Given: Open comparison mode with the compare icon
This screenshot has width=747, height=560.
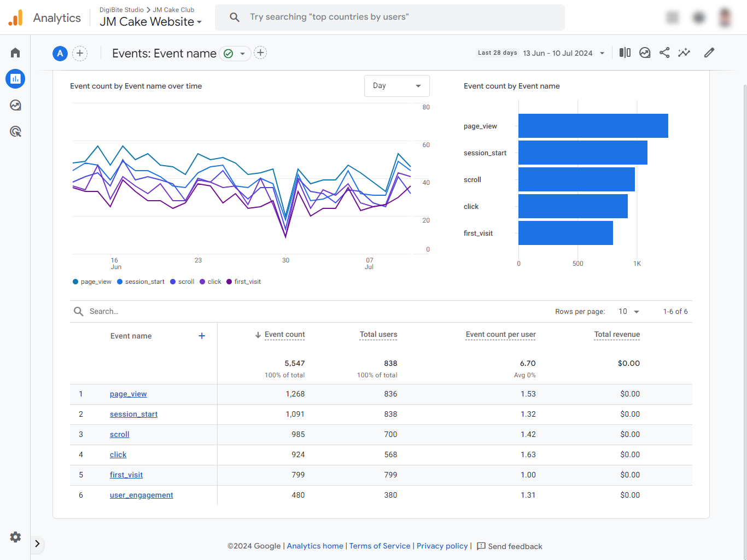Looking at the screenshot, I should [x=625, y=52].
